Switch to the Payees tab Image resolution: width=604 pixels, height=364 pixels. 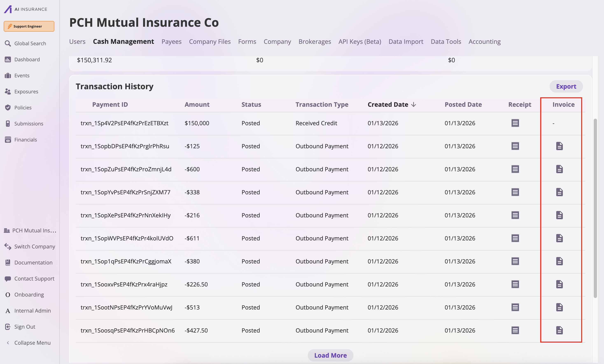171,42
